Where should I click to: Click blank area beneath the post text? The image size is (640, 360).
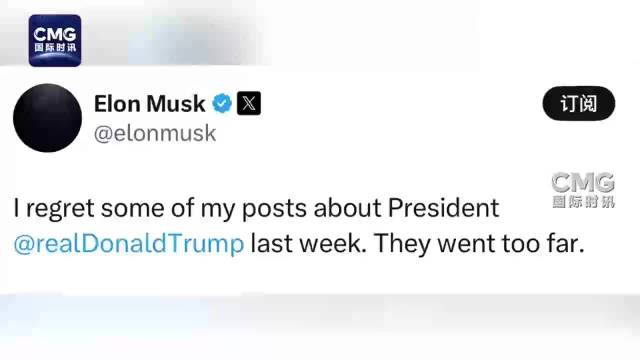pyautogui.click(x=320, y=276)
